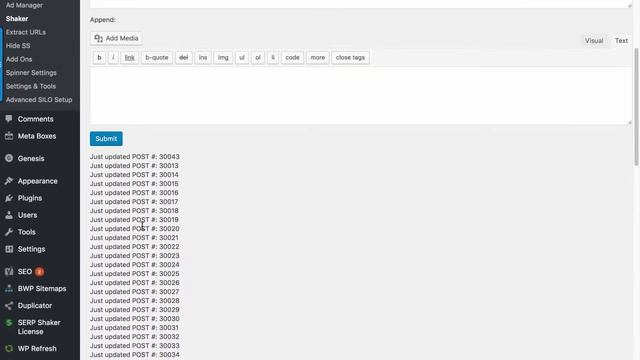Open Ad Manager submenu item
640x360 pixels.
[24, 5]
